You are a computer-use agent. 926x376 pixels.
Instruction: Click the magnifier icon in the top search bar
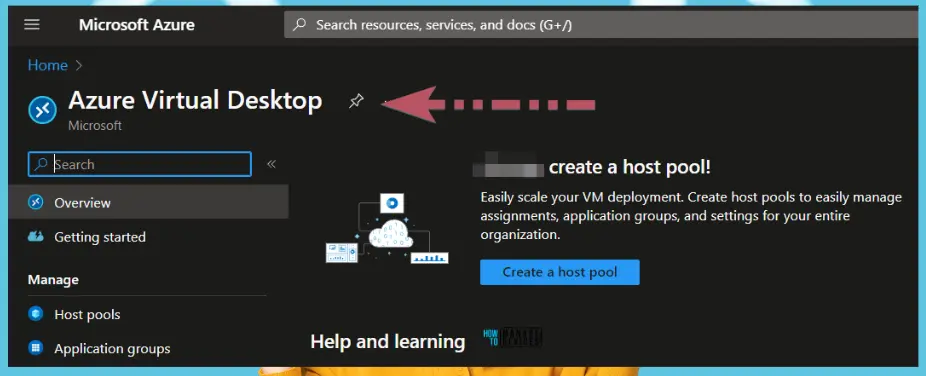click(300, 25)
